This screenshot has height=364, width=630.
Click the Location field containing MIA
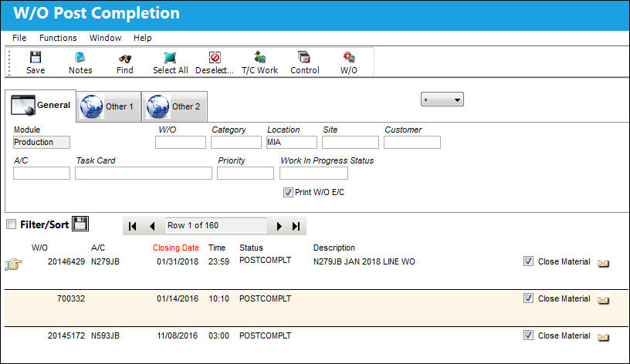tap(291, 142)
